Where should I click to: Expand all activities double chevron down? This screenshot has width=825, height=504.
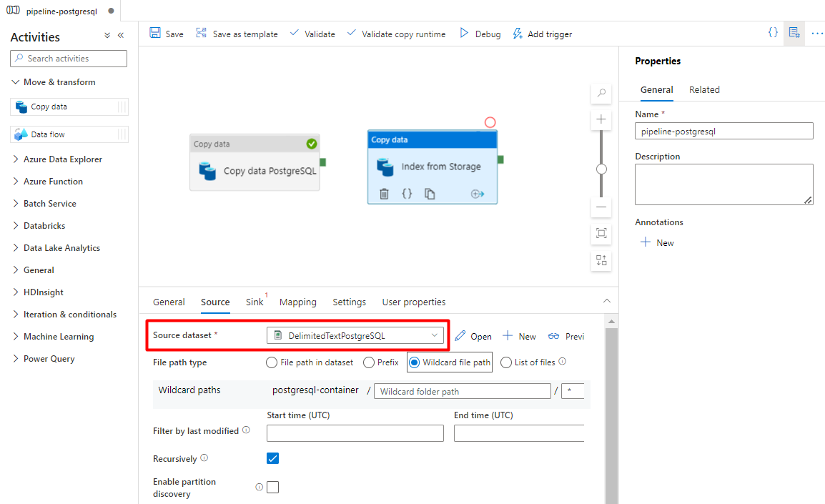click(x=107, y=35)
